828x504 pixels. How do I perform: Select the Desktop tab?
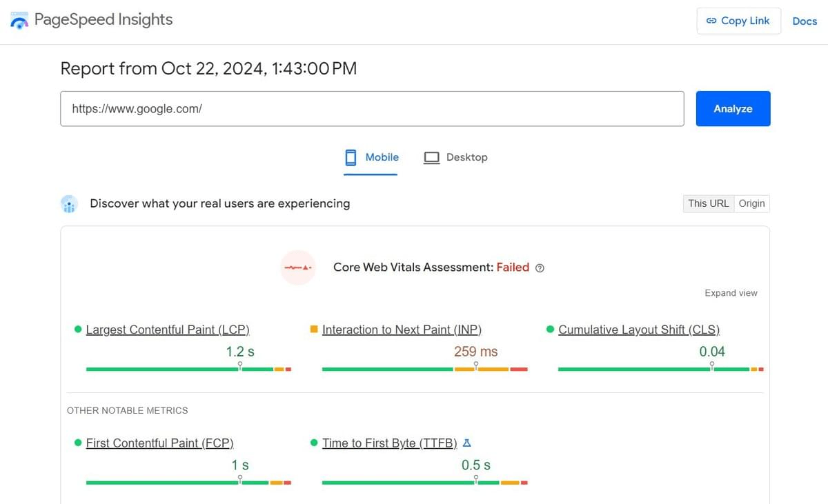coord(455,157)
